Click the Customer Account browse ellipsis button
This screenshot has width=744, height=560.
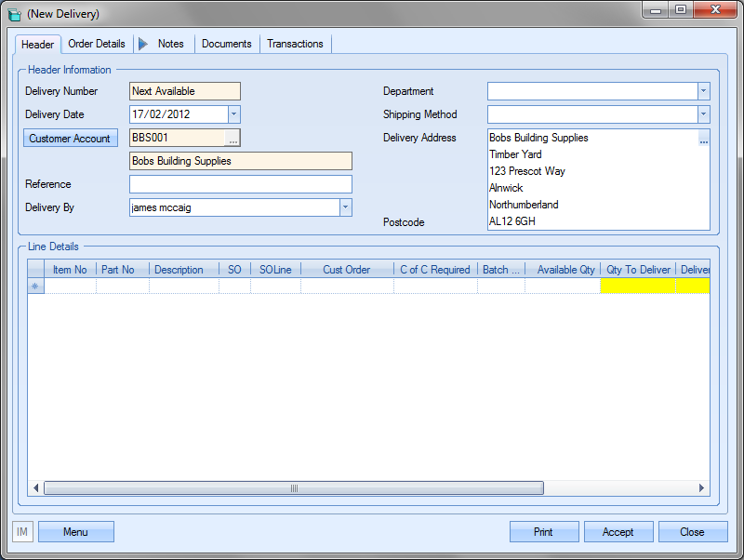click(x=233, y=138)
